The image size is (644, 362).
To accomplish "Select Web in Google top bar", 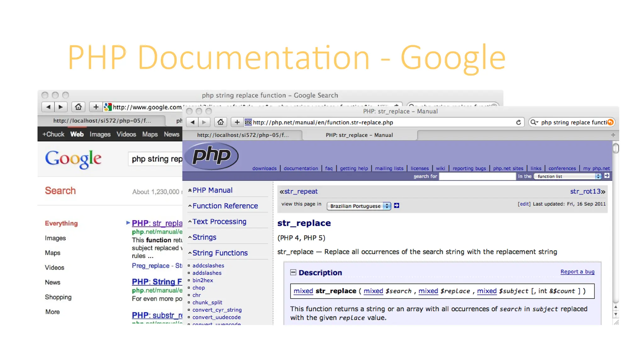I will click(x=77, y=134).
